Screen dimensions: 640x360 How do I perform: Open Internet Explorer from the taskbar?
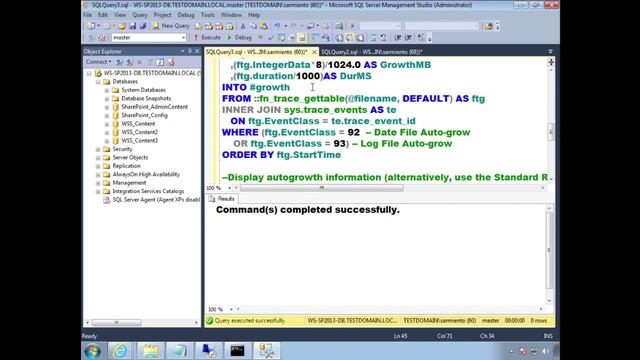(x=120, y=351)
